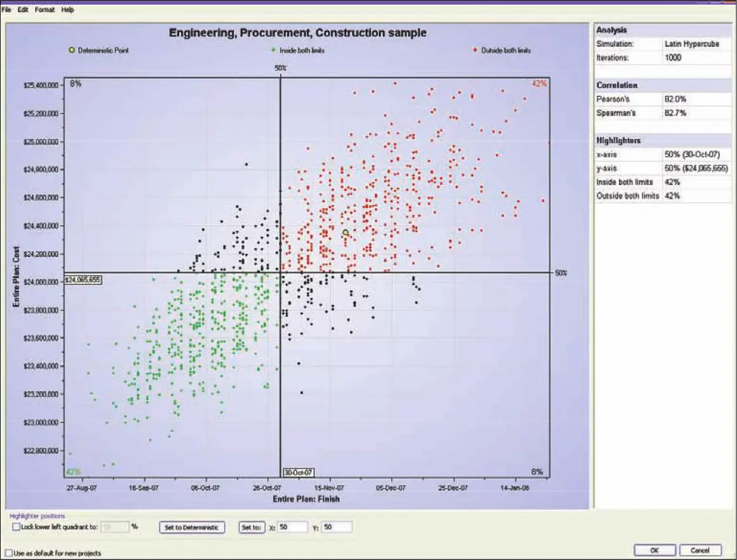Click the Set to: button
The height and width of the screenshot is (560, 737).
point(252,528)
